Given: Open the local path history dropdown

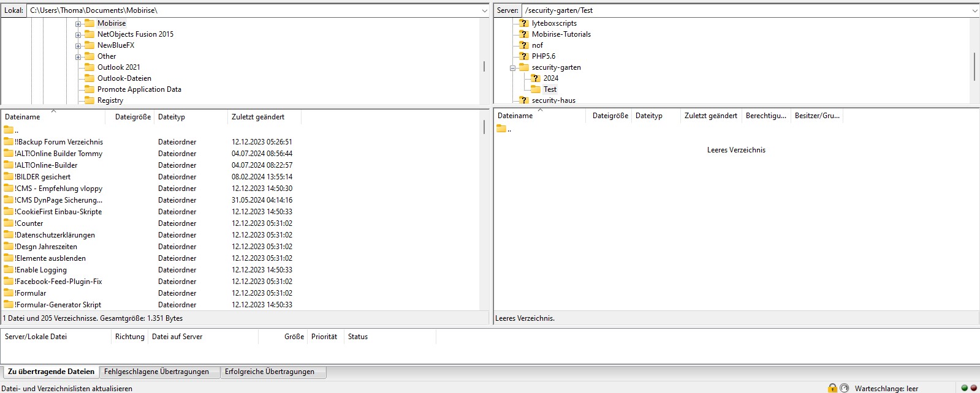Looking at the screenshot, I should click(x=484, y=10).
